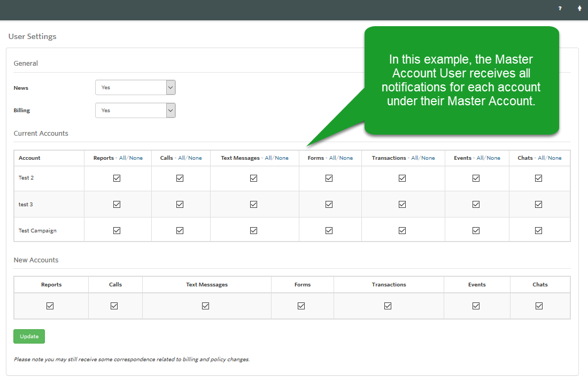This screenshot has width=588, height=381.
Task: Select All for Transactions column
Action: tap(414, 158)
